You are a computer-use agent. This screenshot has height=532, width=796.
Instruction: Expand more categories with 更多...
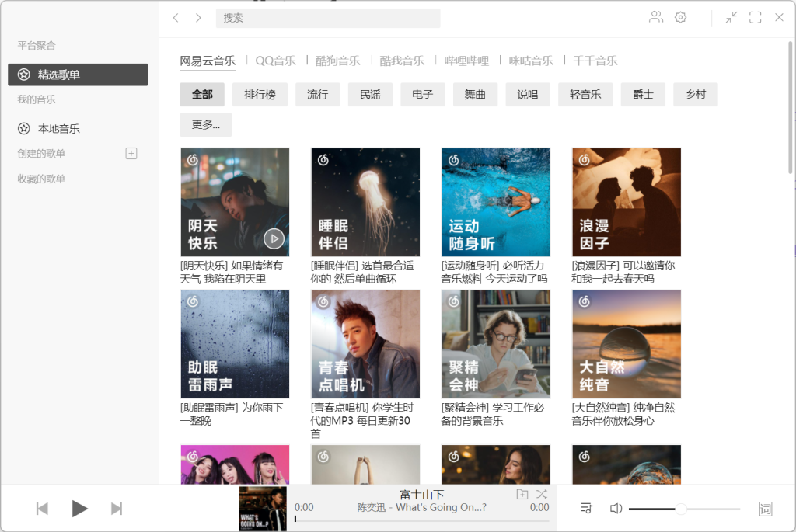pyautogui.click(x=205, y=125)
